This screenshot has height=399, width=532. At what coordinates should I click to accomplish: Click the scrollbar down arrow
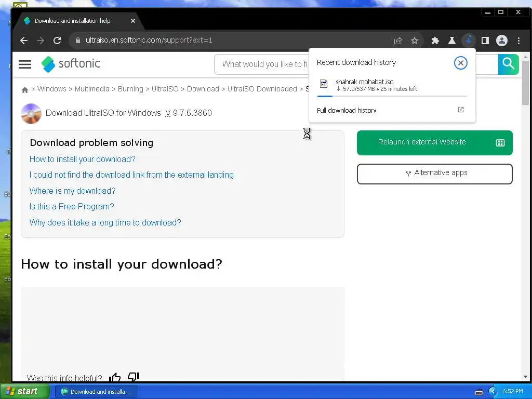[525, 377]
